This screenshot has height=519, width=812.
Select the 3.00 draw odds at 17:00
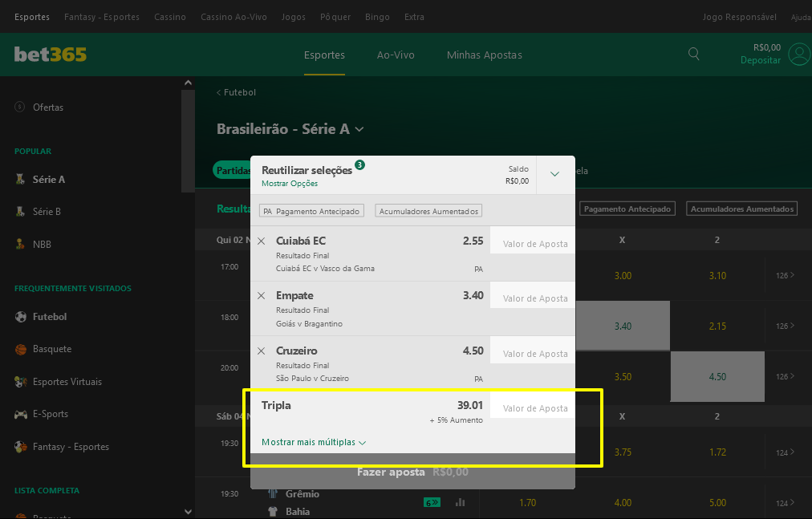(x=623, y=276)
